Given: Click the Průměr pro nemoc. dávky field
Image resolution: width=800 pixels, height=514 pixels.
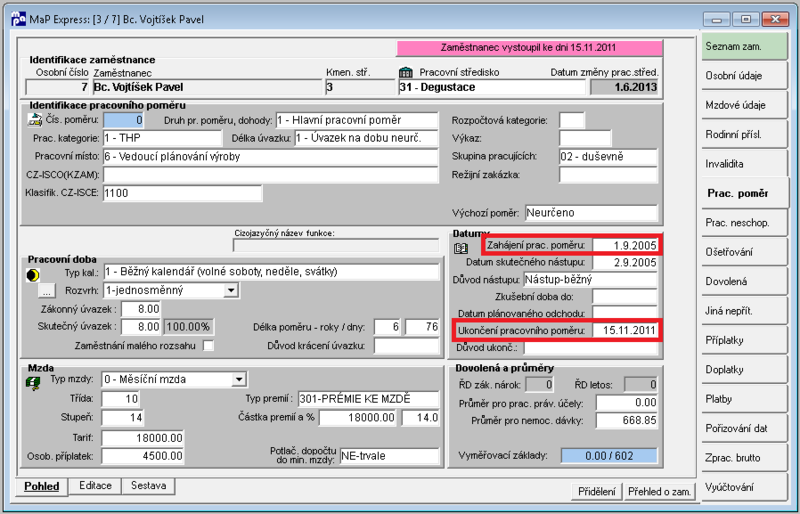Looking at the screenshot, I should [627, 421].
